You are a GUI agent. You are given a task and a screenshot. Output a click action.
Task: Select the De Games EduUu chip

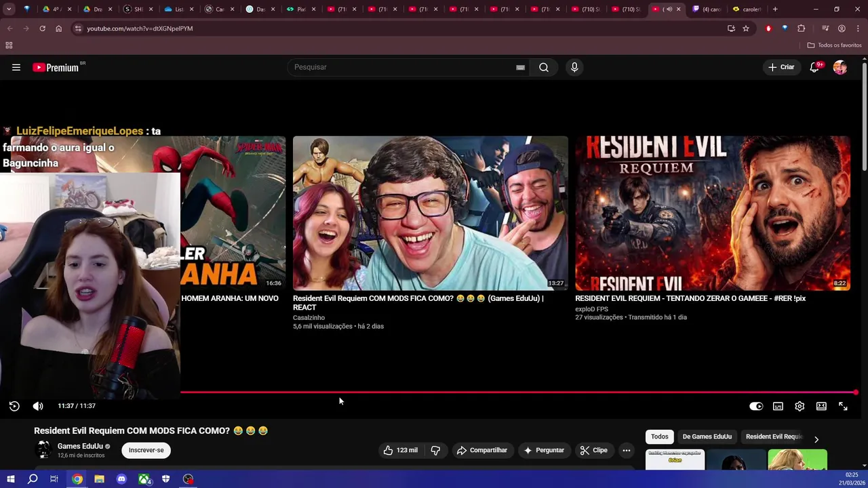(x=707, y=436)
